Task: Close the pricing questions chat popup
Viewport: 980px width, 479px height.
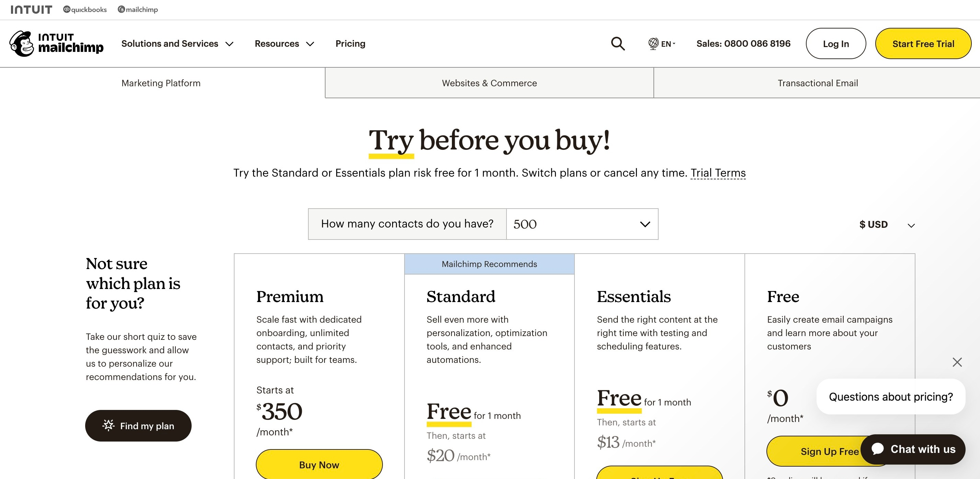Action: tap(957, 362)
